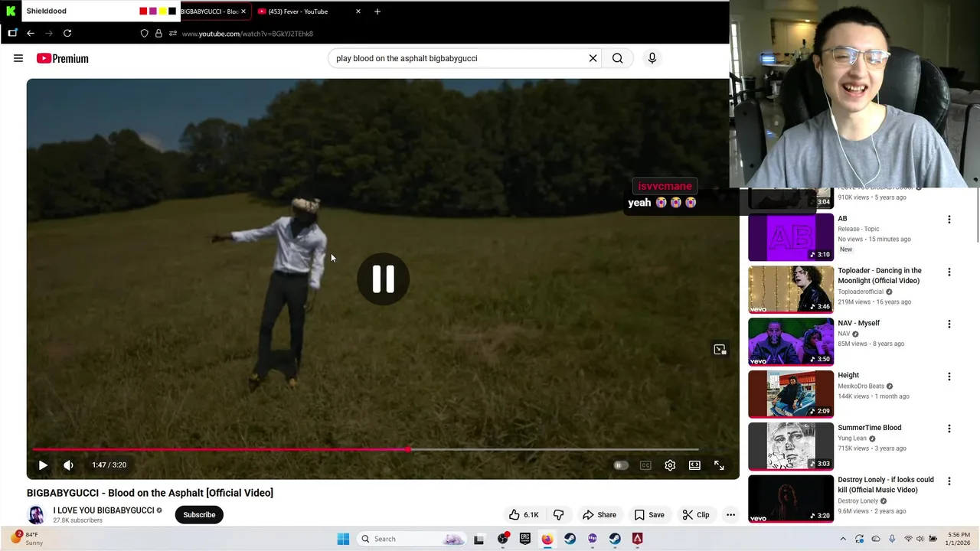Switch to the (453) Fever - YouTube tab
The image size is (980, 551).
(299, 11)
